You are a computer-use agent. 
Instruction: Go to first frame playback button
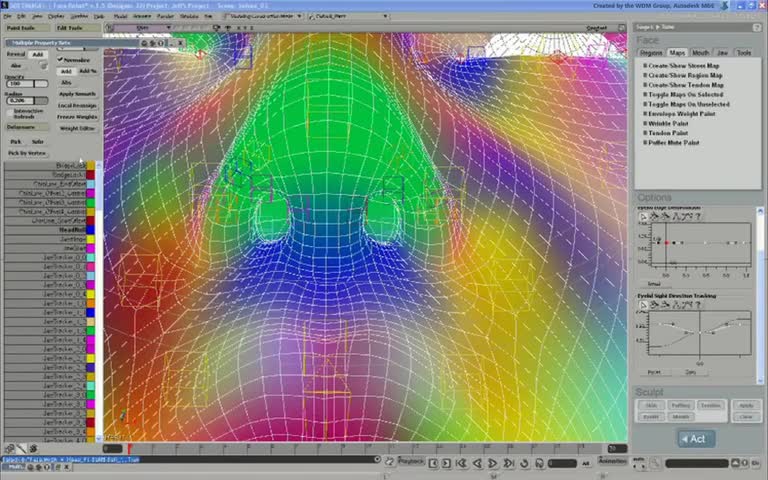461,463
